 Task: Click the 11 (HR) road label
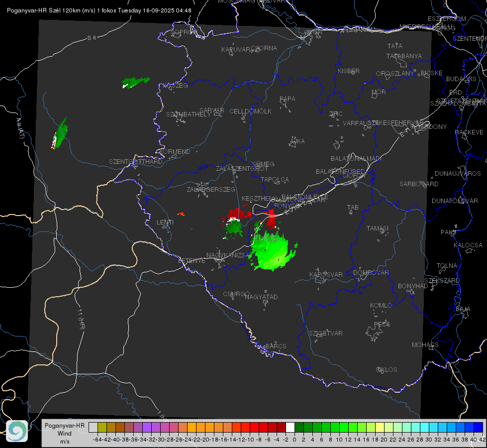pyautogui.click(x=81, y=320)
